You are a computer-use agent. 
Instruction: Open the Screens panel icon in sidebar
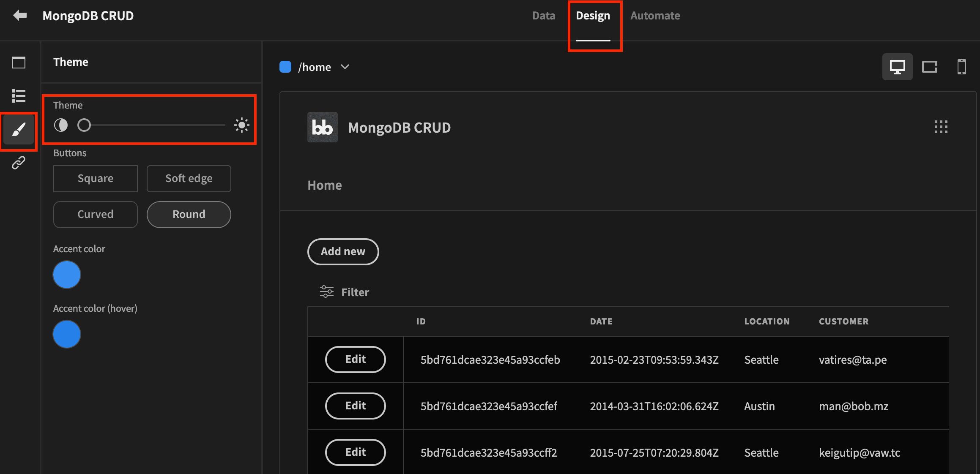pos(19,63)
